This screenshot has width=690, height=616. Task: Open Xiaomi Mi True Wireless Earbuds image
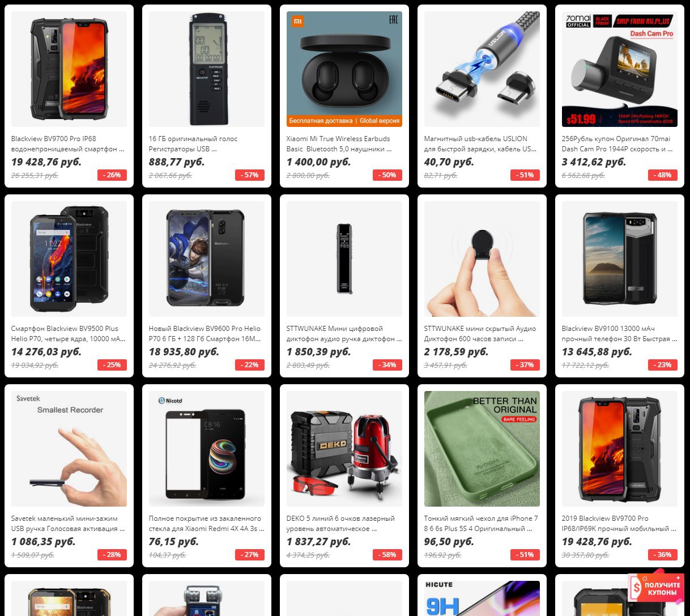(344, 69)
